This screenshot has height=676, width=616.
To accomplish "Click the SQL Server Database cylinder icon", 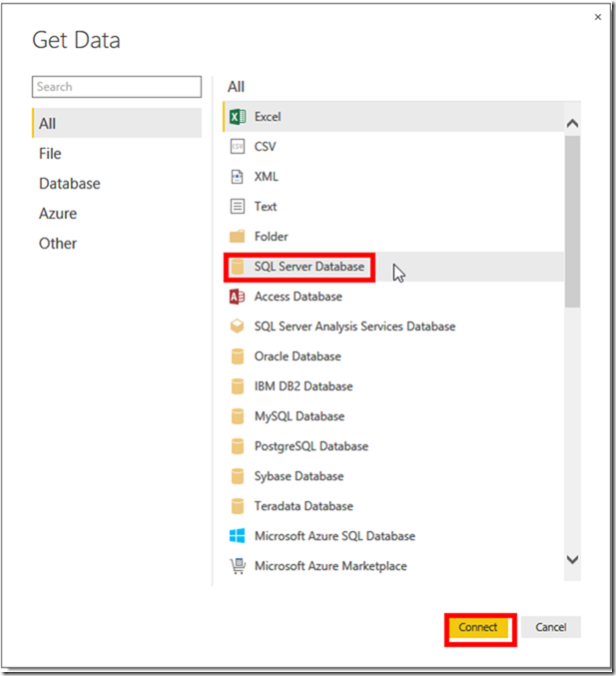I will pos(237,267).
